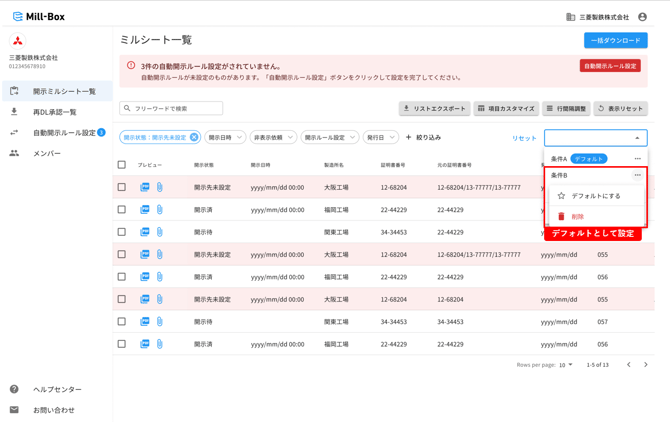
Task: Expand the 開示日時 filter dropdown
Action: tap(225, 137)
